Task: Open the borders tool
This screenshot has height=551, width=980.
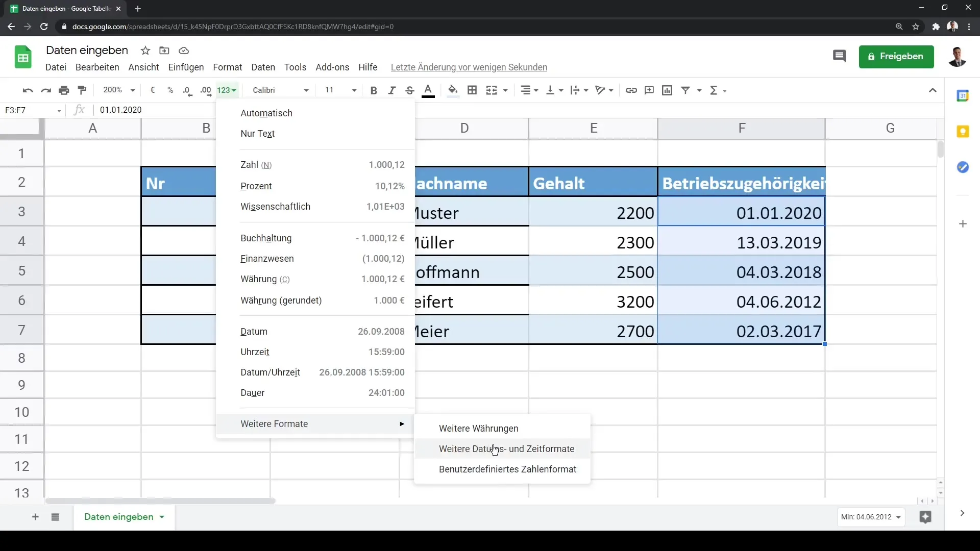Action: pyautogui.click(x=472, y=90)
